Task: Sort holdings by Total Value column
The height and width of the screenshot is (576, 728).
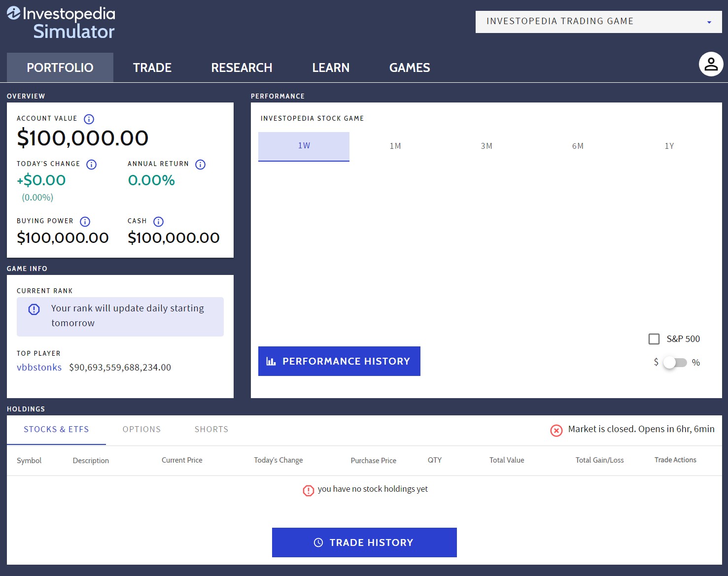Action: (507, 460)
